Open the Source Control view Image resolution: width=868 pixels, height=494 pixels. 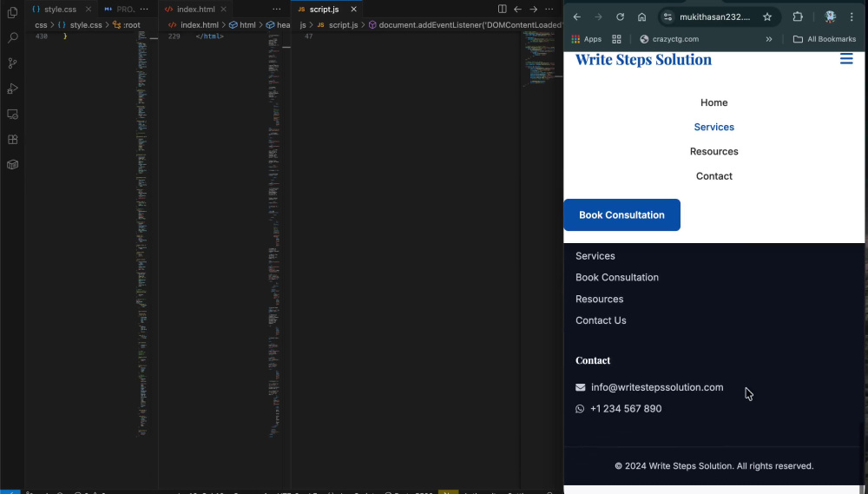click(12, 63)
